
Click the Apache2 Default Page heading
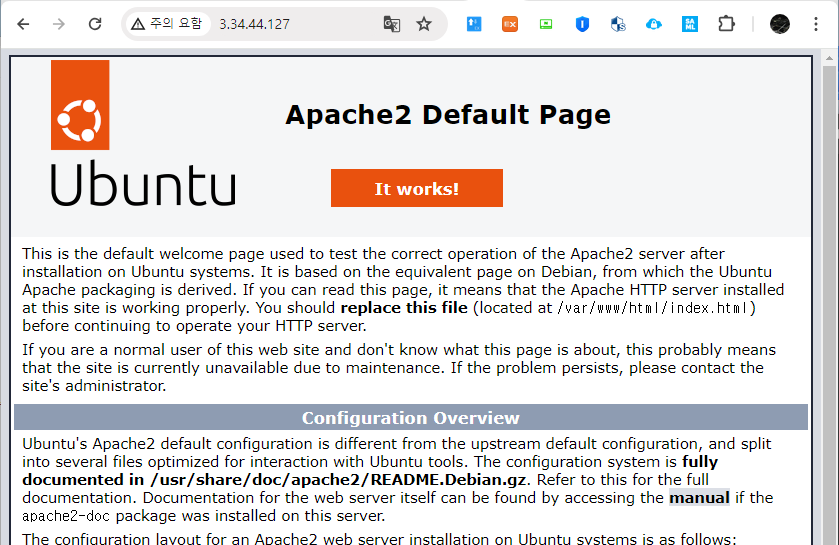(x=448, y=114)
